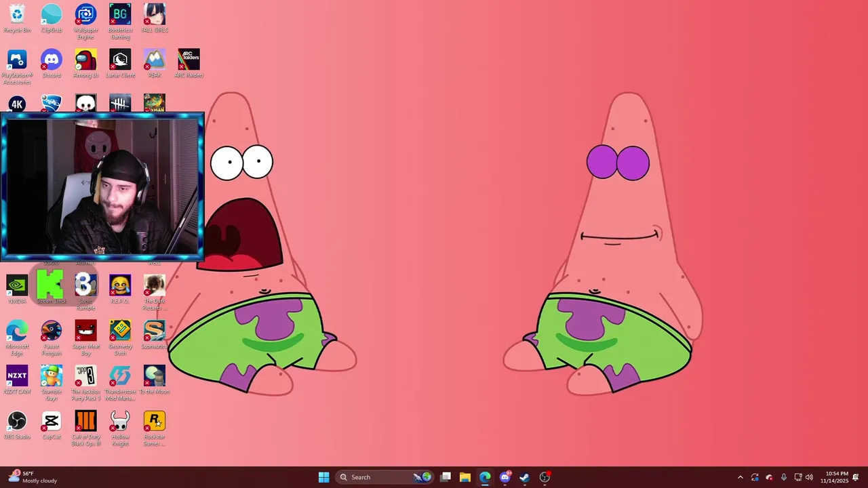Open network settings from tray icon

pos(798,477)
